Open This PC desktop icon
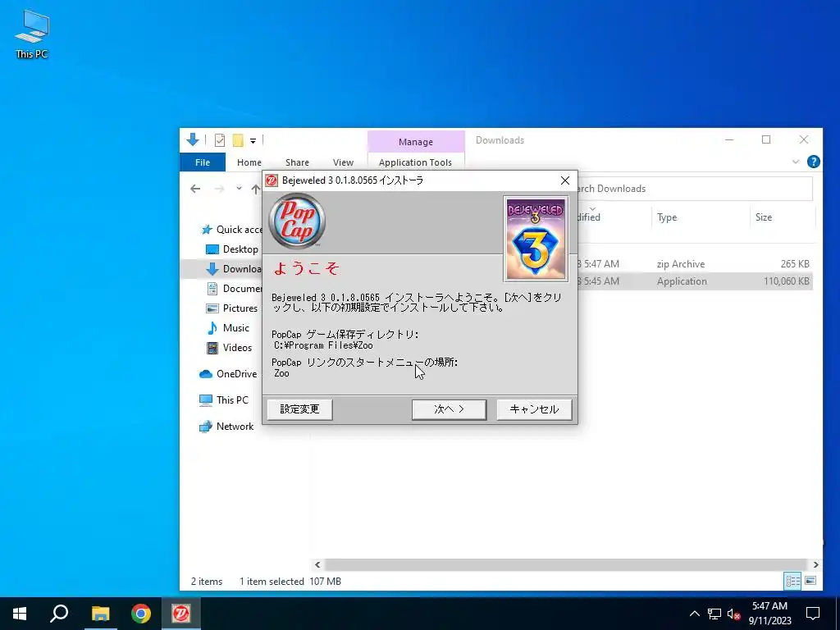The width and height of the screenshot is (840, 630). tap(32, 34)
